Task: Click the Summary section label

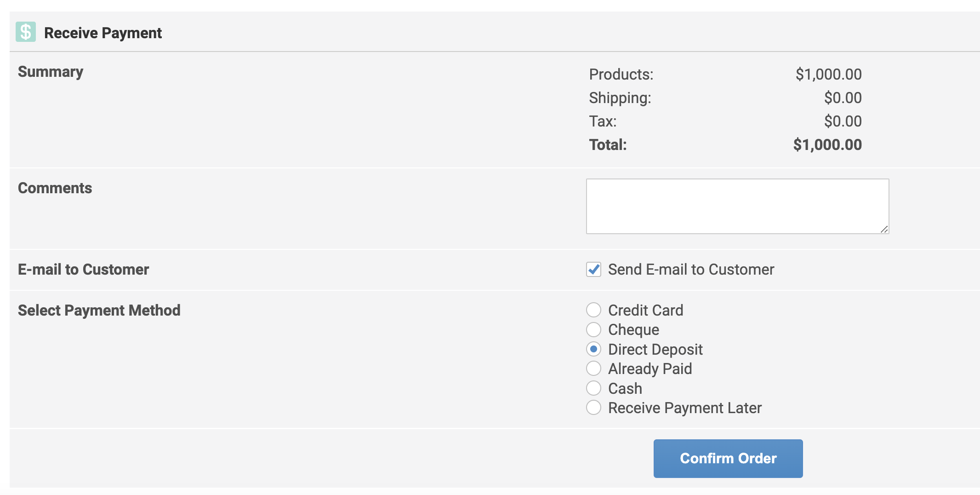Action: (51, 72)
